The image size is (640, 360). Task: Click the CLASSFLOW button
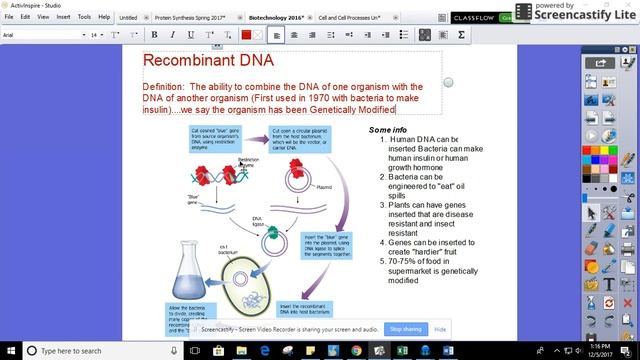coord(474,18)
